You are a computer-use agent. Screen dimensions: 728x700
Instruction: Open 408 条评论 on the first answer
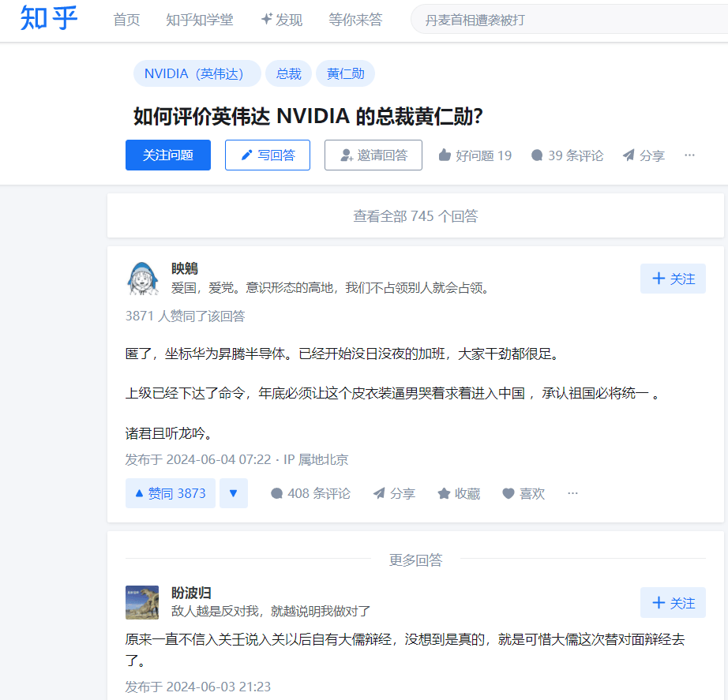click(x=310, y=493)
